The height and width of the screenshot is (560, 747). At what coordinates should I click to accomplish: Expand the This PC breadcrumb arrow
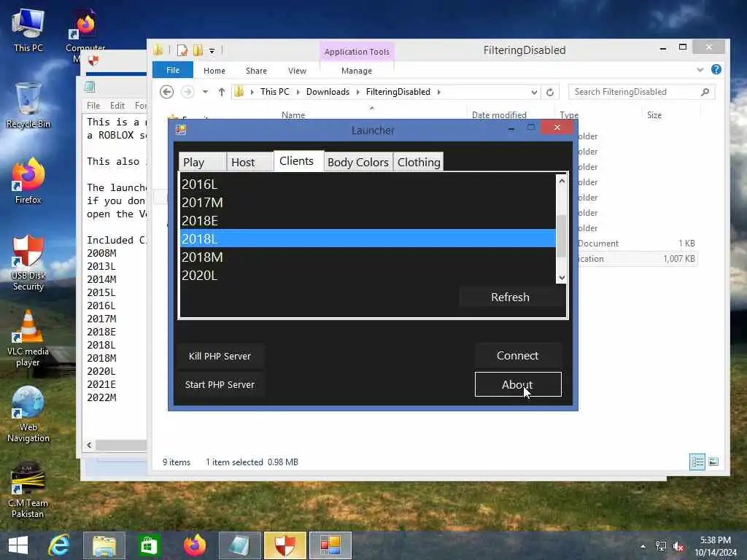point(298,92)
